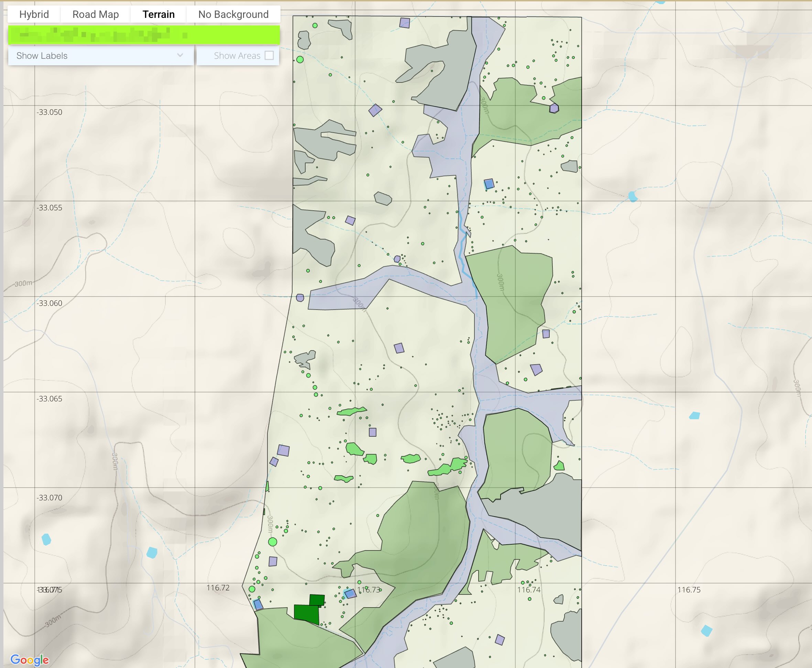Choose the Terrain map tab
The height and width of the screenshot is (668, 812).
pos(158,14)
